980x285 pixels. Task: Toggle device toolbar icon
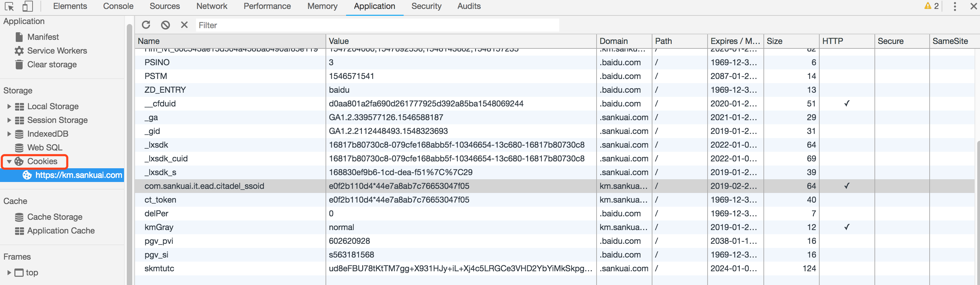pyautogui.click(x=27, y=7)
